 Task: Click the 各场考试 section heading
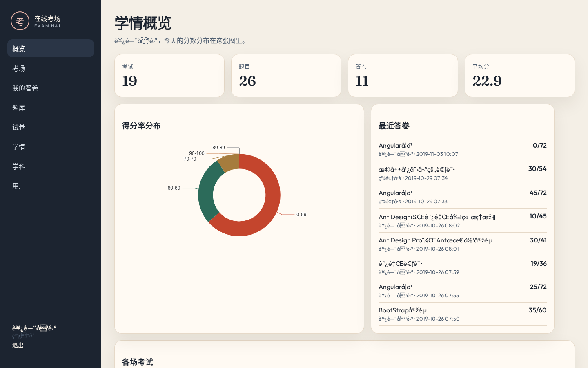138,362
